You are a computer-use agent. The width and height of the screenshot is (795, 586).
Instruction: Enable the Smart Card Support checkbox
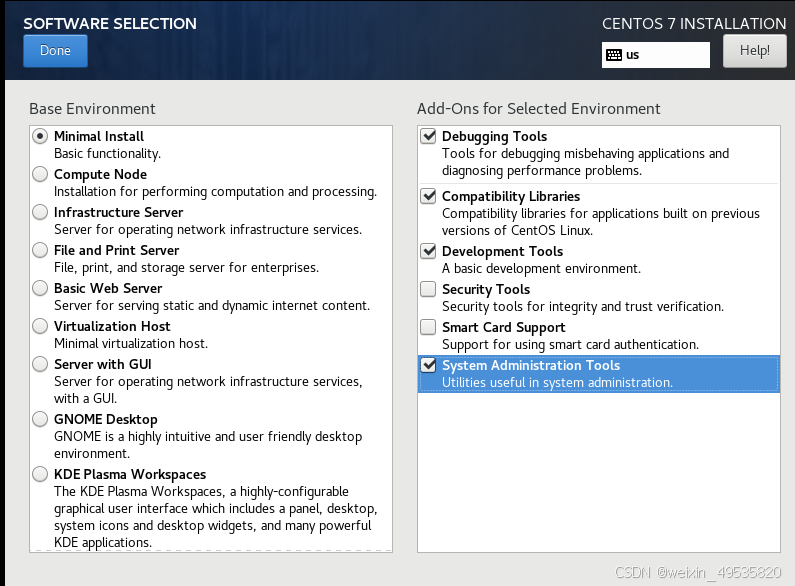[428, 327]
